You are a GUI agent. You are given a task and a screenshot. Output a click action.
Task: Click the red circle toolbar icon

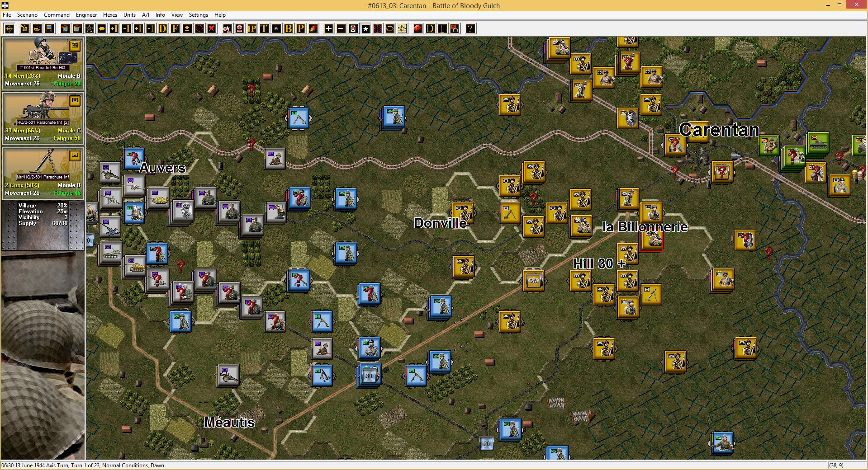point(199,29)
